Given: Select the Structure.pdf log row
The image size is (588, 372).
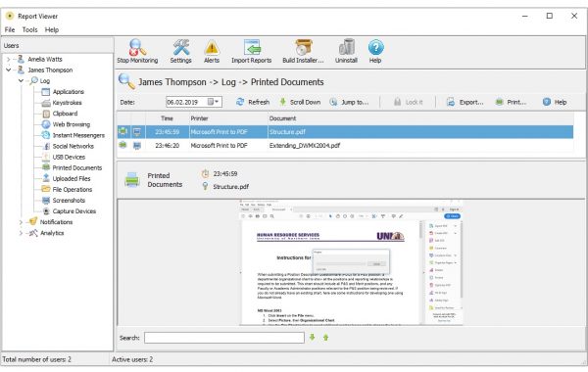Looking at the screenshot, I should point(345,132).
